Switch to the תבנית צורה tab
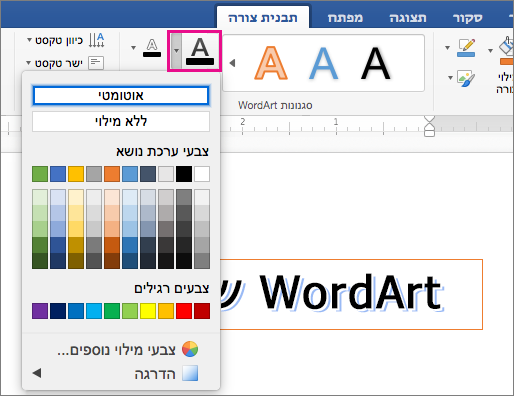The height and width of the screenshot is (396, 514). pos(263,18)
